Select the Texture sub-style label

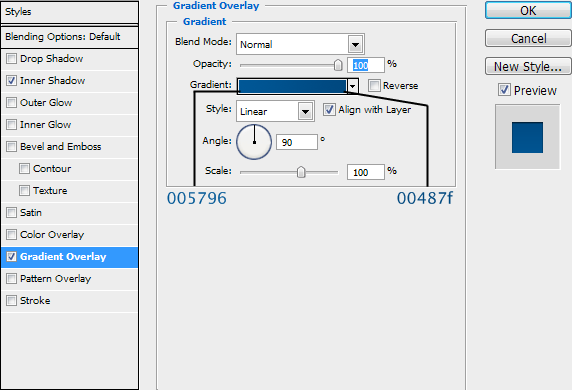(50, 190)
